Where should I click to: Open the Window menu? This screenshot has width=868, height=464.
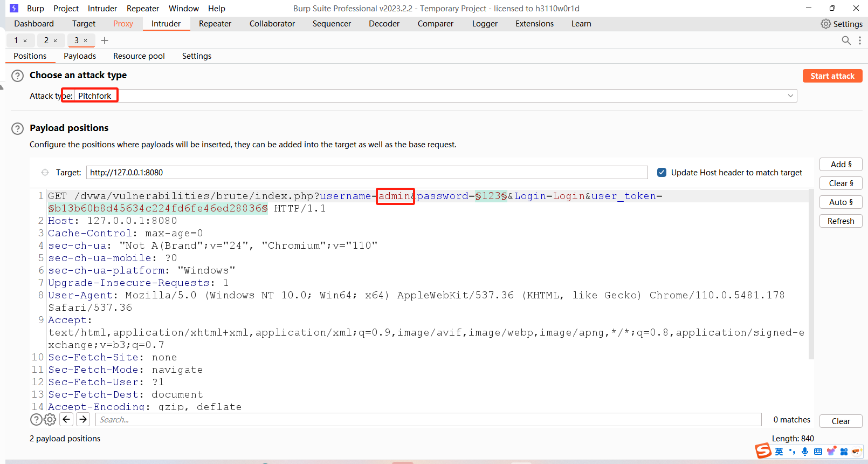[184, 9]
